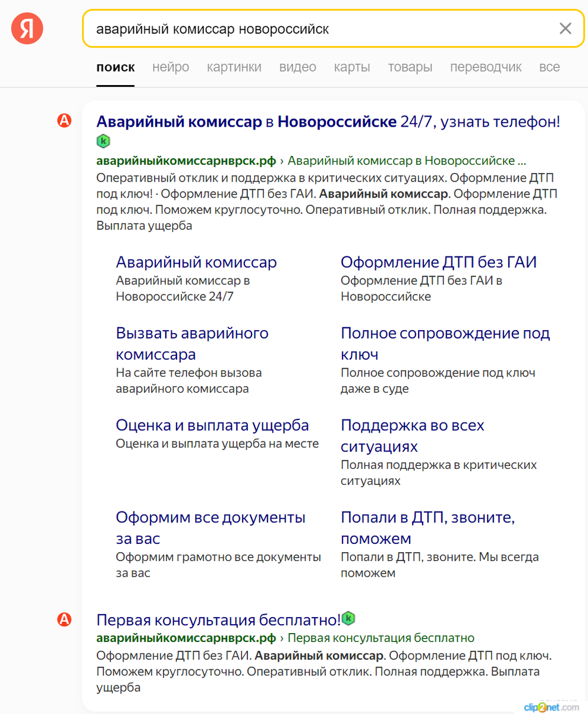Go to the 'видео' tab
The image size is (588, 714).
click(x=298, y=67)
